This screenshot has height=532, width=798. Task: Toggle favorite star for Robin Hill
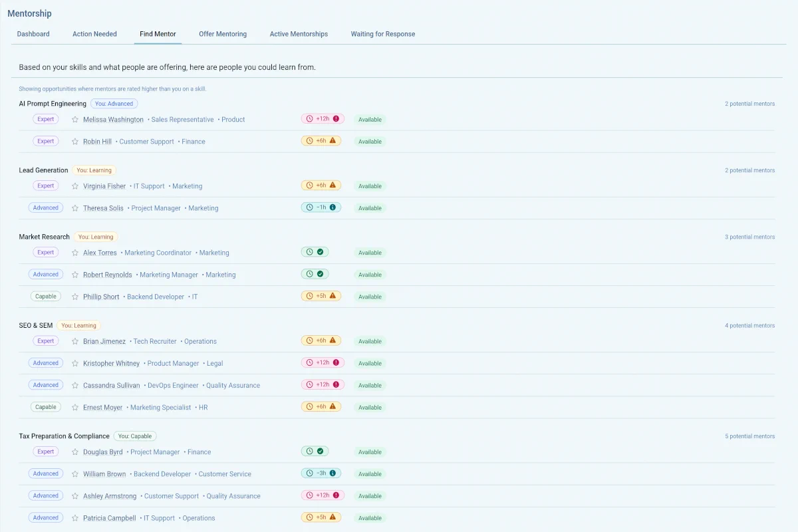tap(75, 142)
